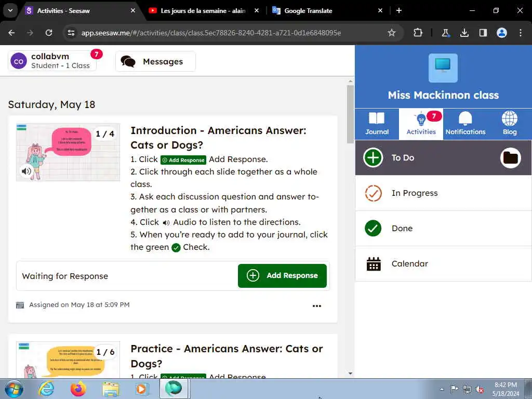Select the Done filter
Screen dimensions: 532x399
point(443,229)
